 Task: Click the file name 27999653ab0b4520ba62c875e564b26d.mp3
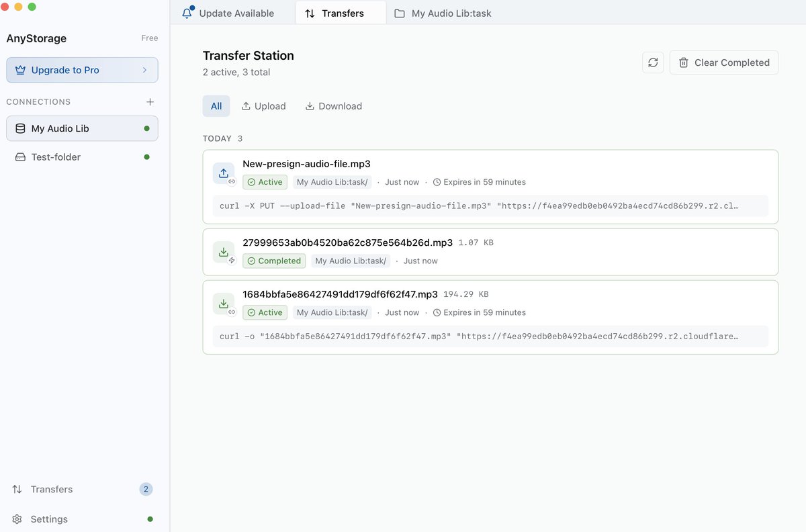tap(347, 242)
